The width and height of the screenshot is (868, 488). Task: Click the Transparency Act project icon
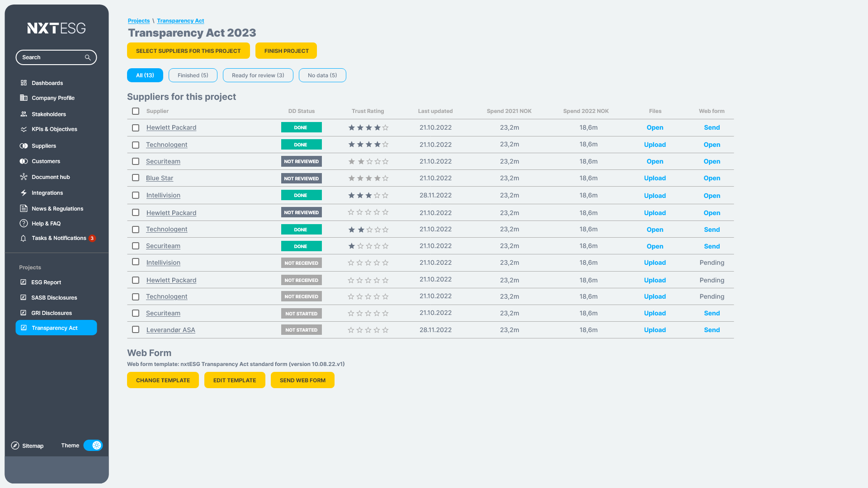pos(24,328)
